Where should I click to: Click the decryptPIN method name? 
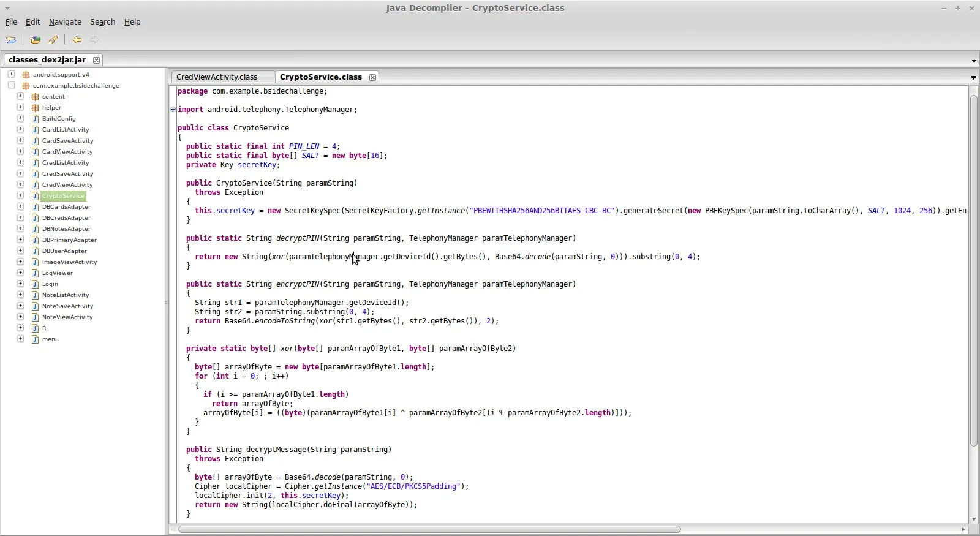pos(297,238)
